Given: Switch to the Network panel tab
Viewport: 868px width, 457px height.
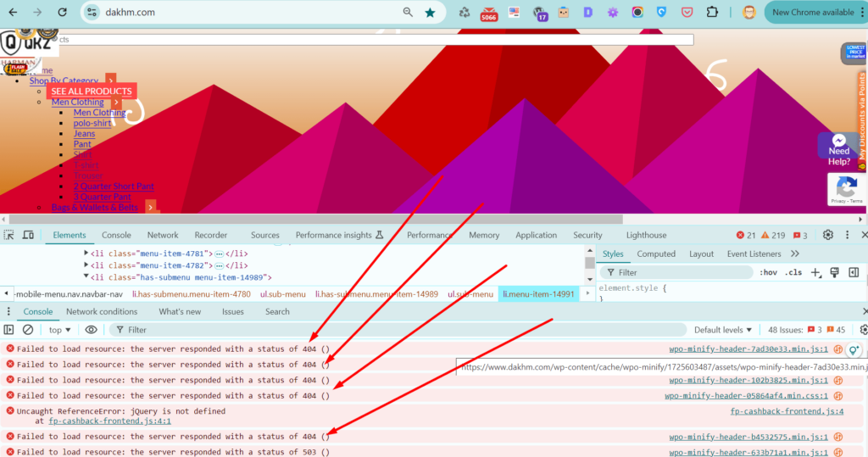Looking at the screenshot, I should [x=163, y=235].
